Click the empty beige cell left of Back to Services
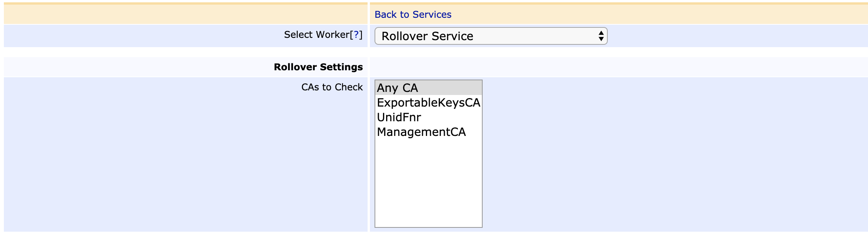Image resolution: width=868 pixels, height=234 pixels. pyautogui.click(x=185, y=15)
